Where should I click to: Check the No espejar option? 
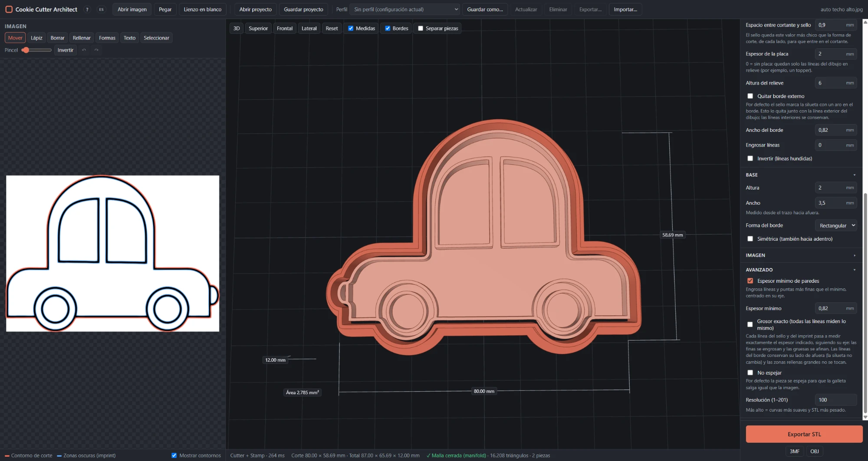point(750,373)
